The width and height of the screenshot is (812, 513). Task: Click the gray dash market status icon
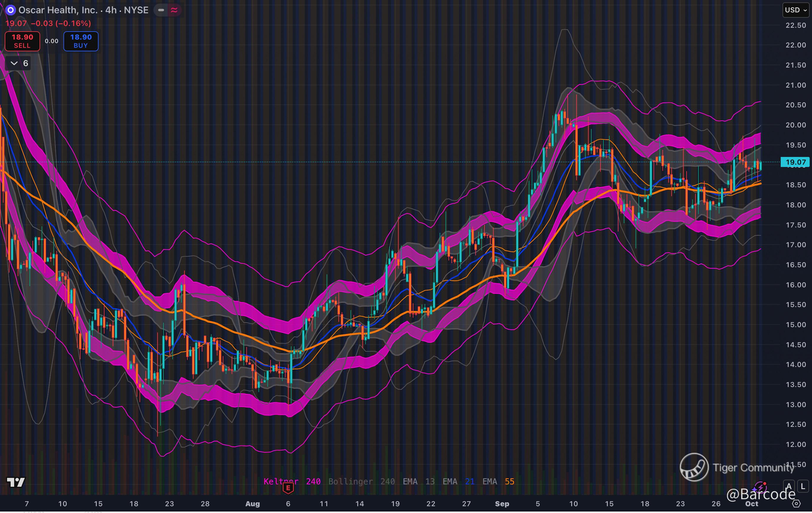161,10
